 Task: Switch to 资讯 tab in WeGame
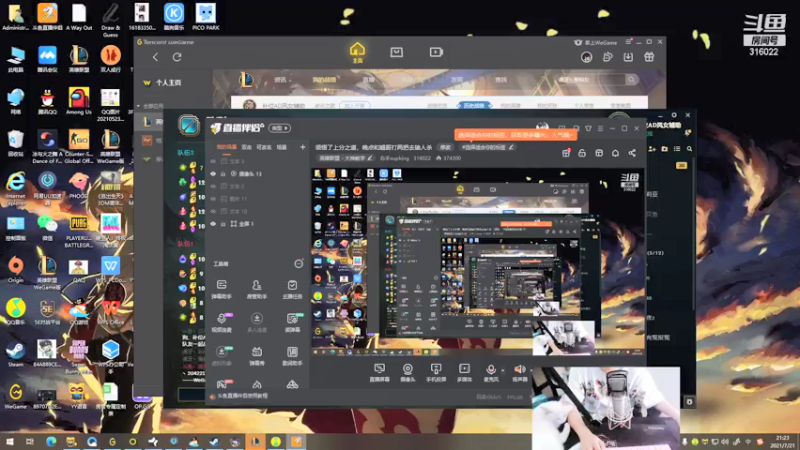click(280, 80)
